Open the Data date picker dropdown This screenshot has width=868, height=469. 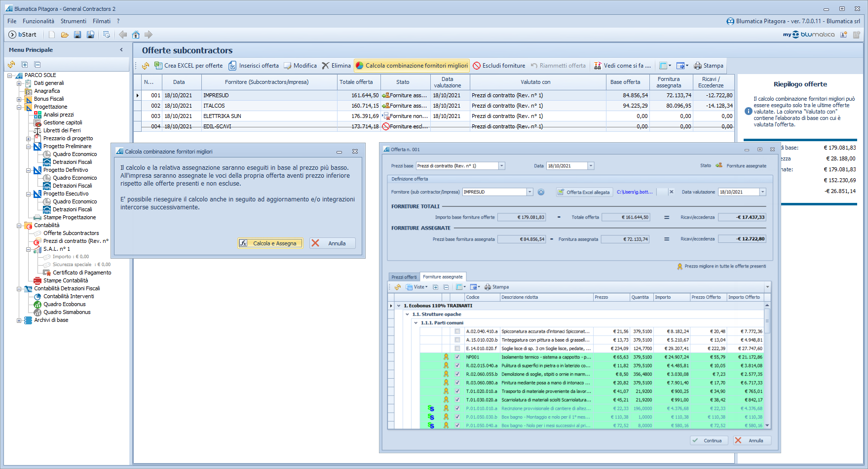(591, 166)
